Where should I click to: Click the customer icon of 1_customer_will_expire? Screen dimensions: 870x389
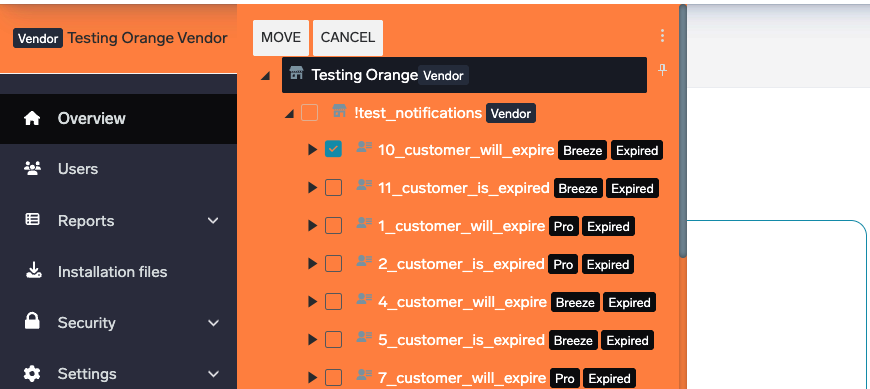[x=364, y=223]
